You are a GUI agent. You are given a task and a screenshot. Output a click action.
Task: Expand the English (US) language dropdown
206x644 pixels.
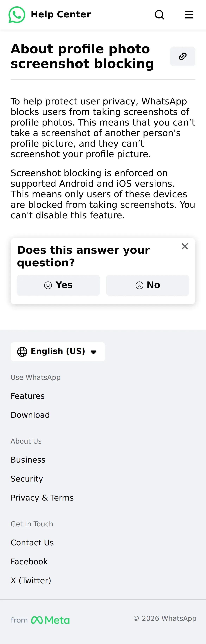pyautogui.click(x=58, y=351)
